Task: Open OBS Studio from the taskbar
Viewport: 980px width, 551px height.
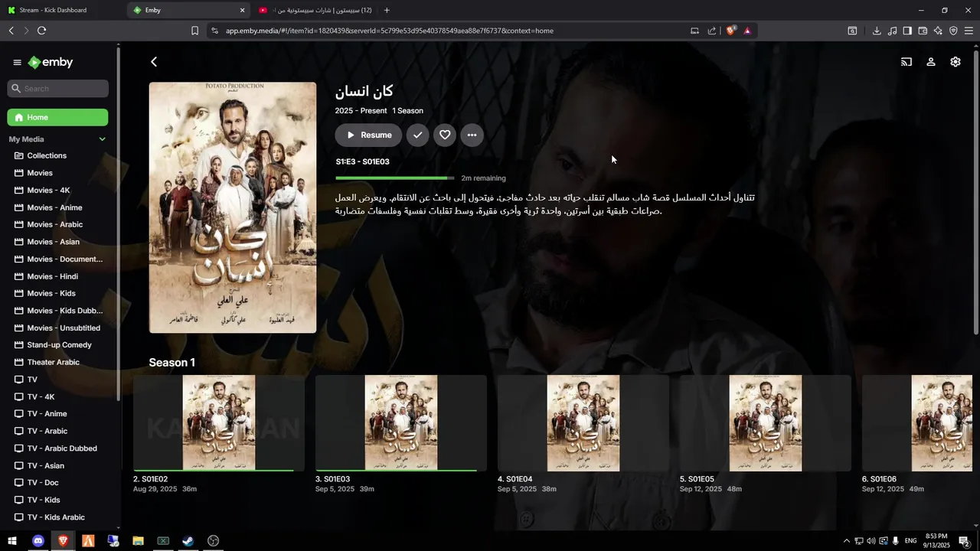Action: click(214, 540)
